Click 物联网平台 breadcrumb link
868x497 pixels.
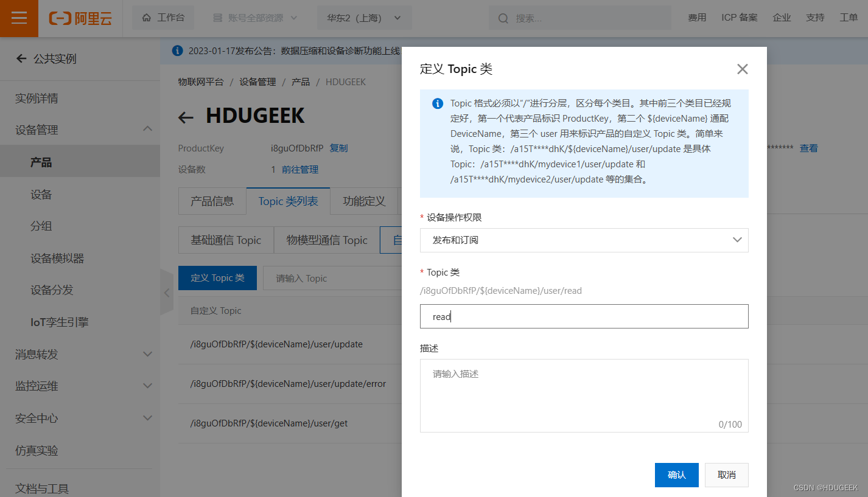click(x=201, y=82)
